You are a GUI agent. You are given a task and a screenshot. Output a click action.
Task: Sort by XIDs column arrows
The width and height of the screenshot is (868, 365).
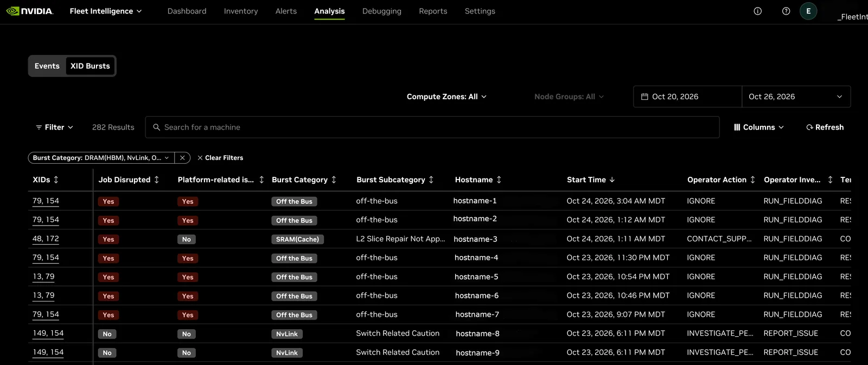coord(56,180)
